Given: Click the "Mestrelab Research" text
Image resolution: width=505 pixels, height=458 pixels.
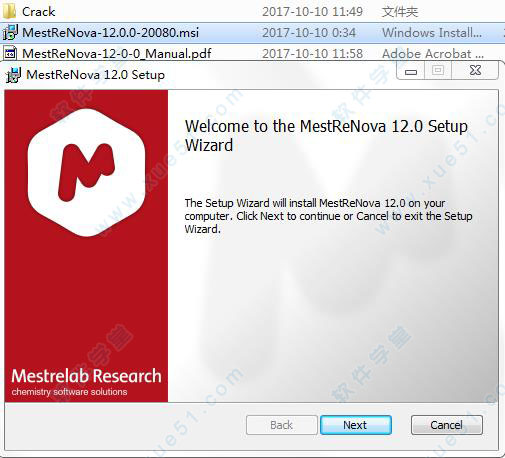Looking at the screenshot, I should tap(86, 376).
